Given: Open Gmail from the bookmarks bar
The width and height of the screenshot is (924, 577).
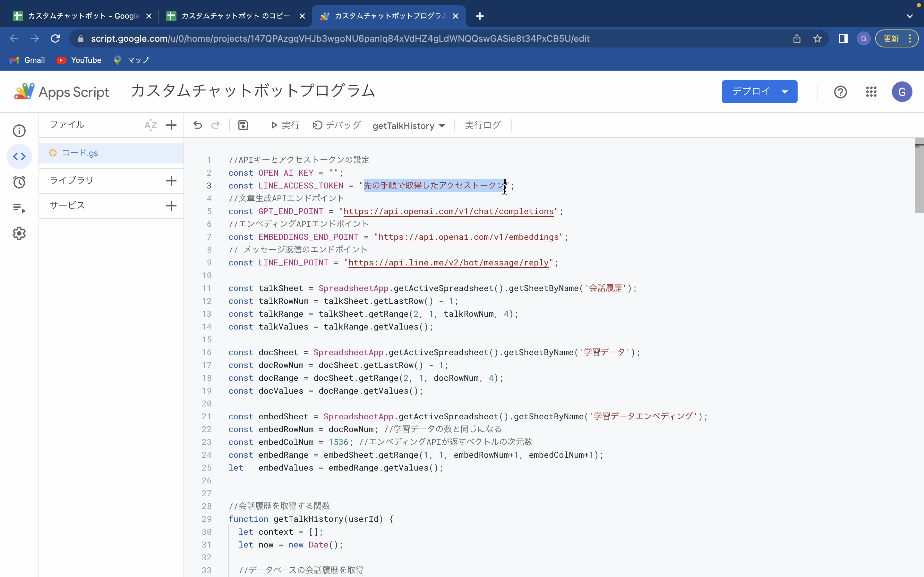Looking at the screenshot, I should coord(27,60).
